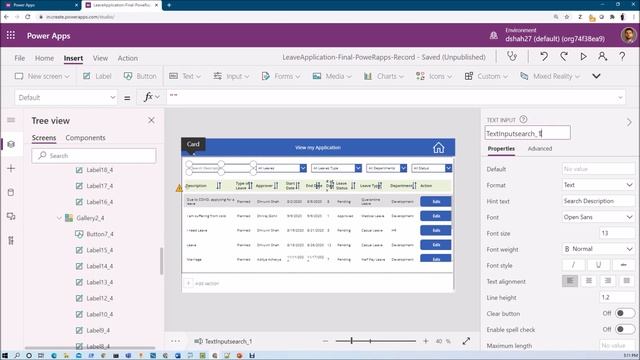This screenshot has height=360, width=640.
Task: Open the New screen dropdown
Action: (x=42, y=76)
